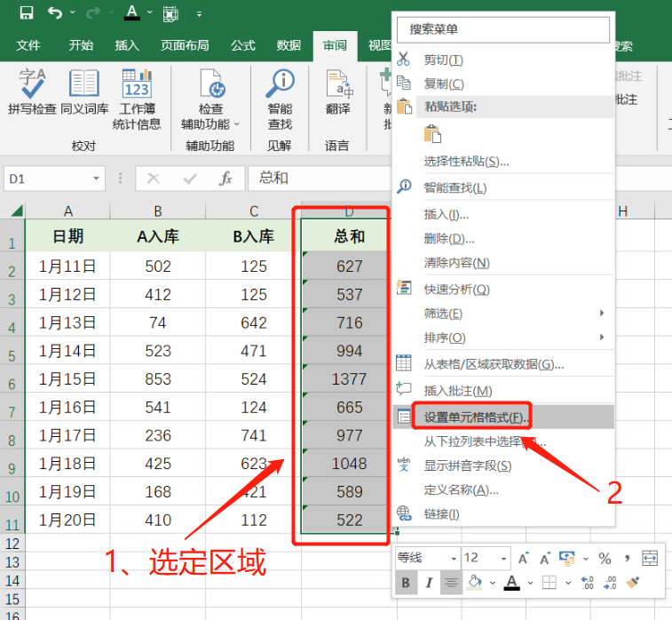Expand the 筛选(E) submenu
This screenshot has height=620, width=672.
pyautogui.click(x=503, y=314)
